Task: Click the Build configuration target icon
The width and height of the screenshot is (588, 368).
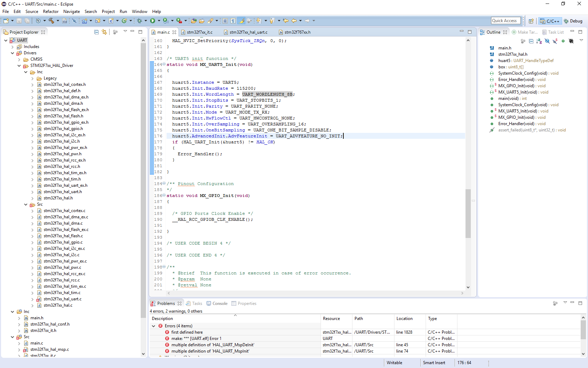Action: [38, 21]
